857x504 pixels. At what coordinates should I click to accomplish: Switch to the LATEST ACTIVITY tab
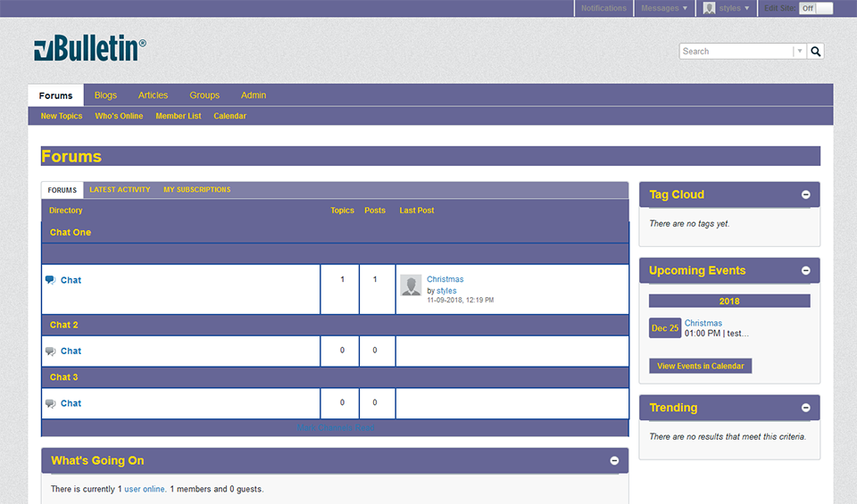pos(120,189)
